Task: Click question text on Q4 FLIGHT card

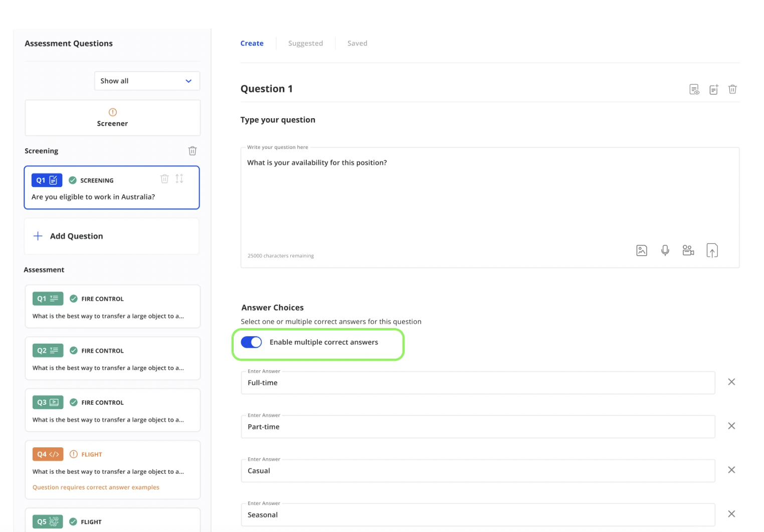Action: click(108, 472)
